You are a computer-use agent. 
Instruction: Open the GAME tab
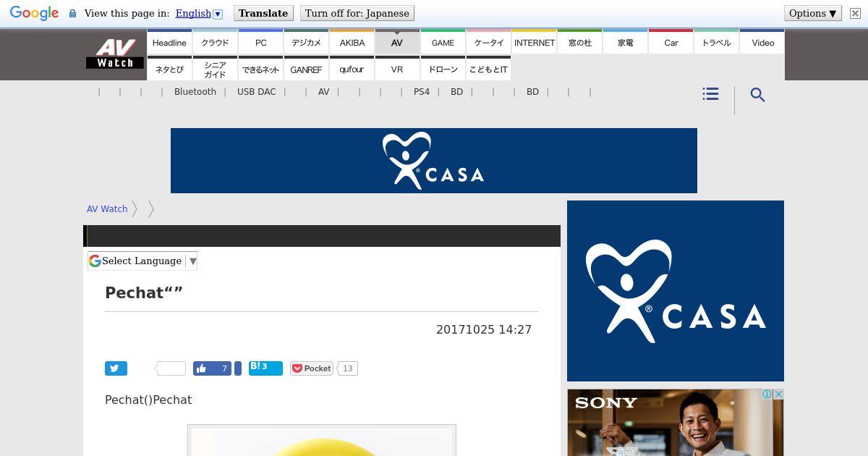[x=443, y=42]
